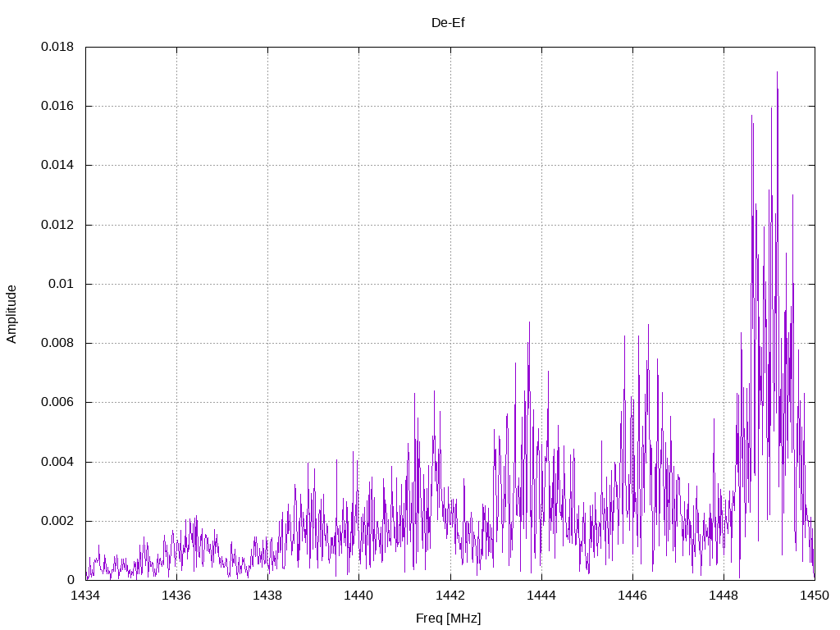Click the x-axis tick 1438
This screenshot has width=840, height=630.
pyautogui.click(x=268, y=596)
